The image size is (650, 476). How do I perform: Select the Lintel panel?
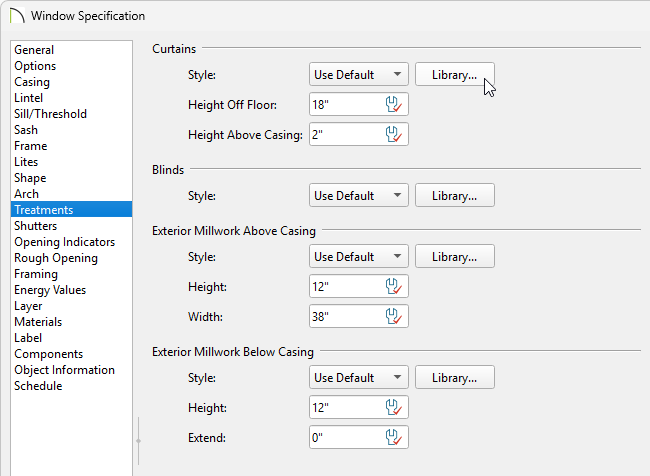click(x=71, y=98)
